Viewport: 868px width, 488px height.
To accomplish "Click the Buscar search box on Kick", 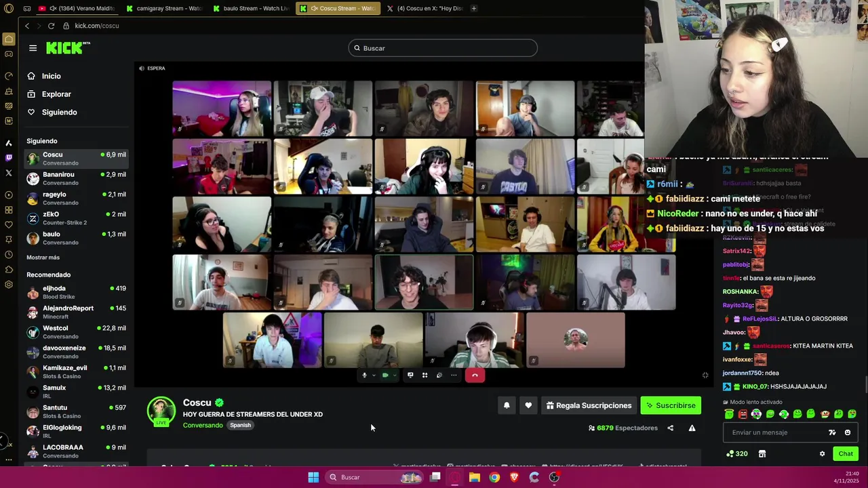I will [x=443, y=48].
